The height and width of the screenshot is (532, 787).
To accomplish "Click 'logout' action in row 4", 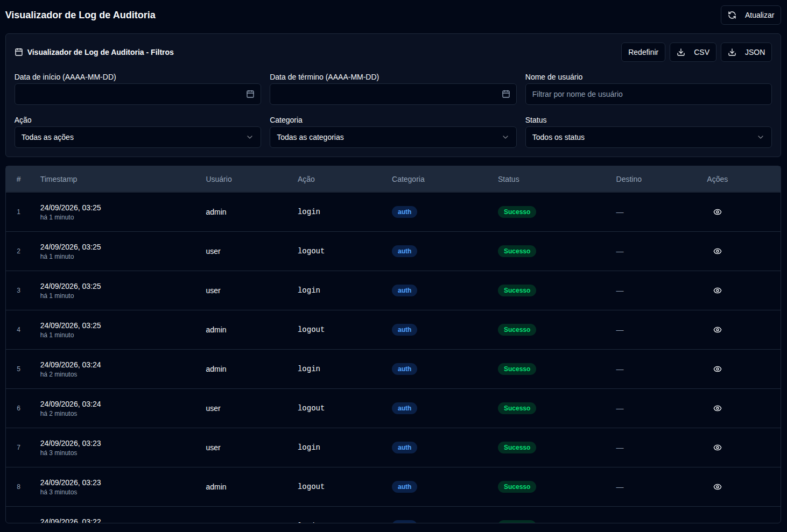I will (311, 330).
